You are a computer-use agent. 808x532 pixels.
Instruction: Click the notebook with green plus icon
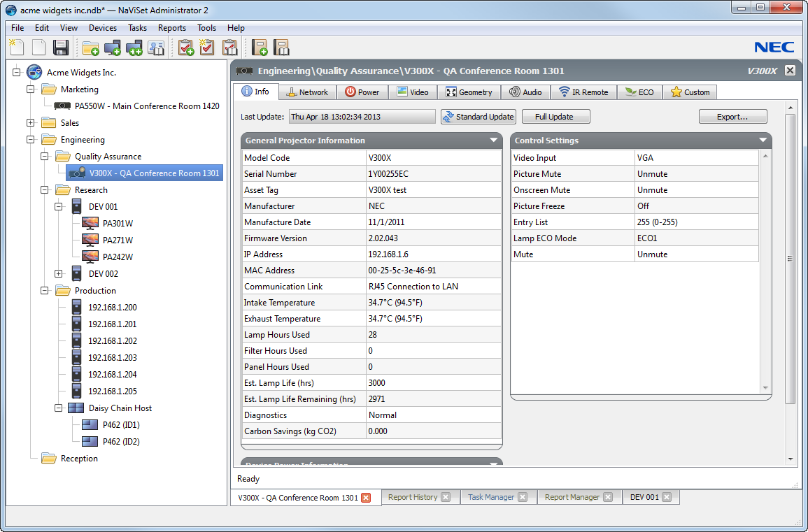(x=260, y=48)
